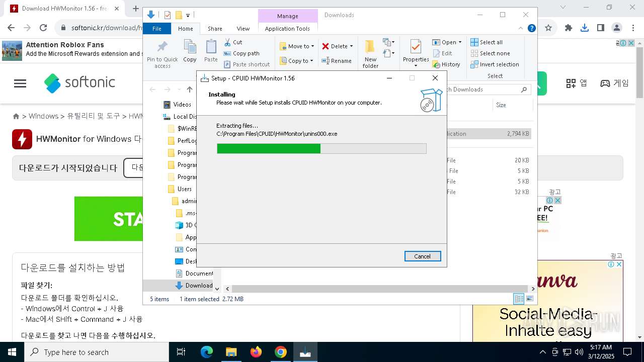
Task: Open the File tab in Explorer
Action: [157, 29]
